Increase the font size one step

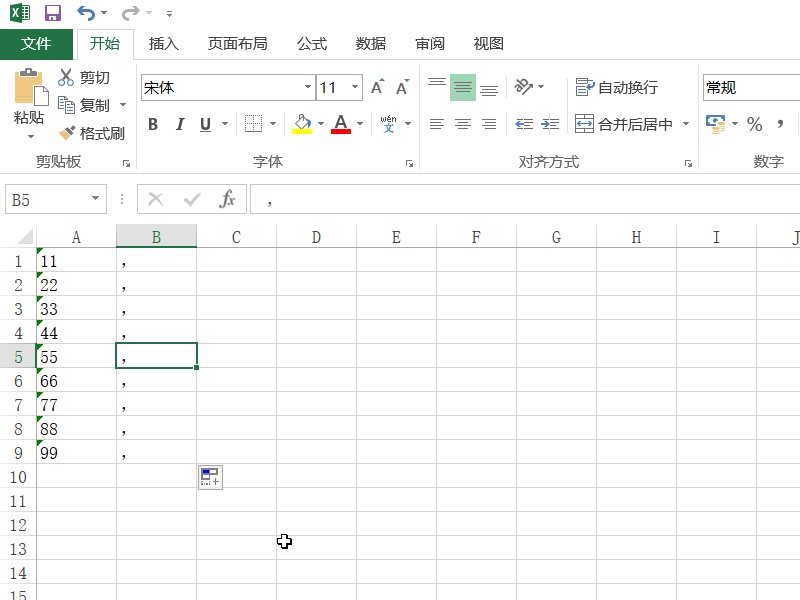tap(375, 86)
